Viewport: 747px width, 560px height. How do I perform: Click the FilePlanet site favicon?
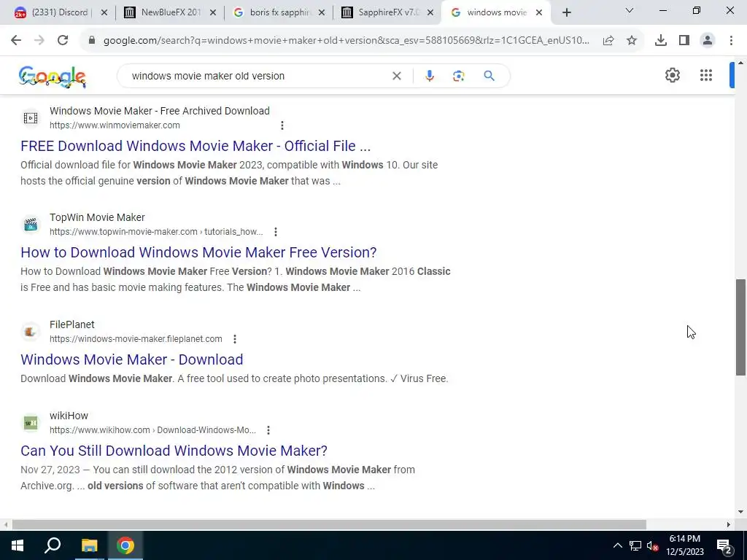[x=31, y=332]
